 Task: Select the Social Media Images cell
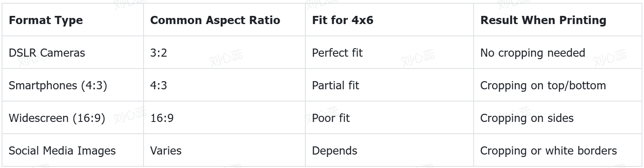(x=62, y=151)
